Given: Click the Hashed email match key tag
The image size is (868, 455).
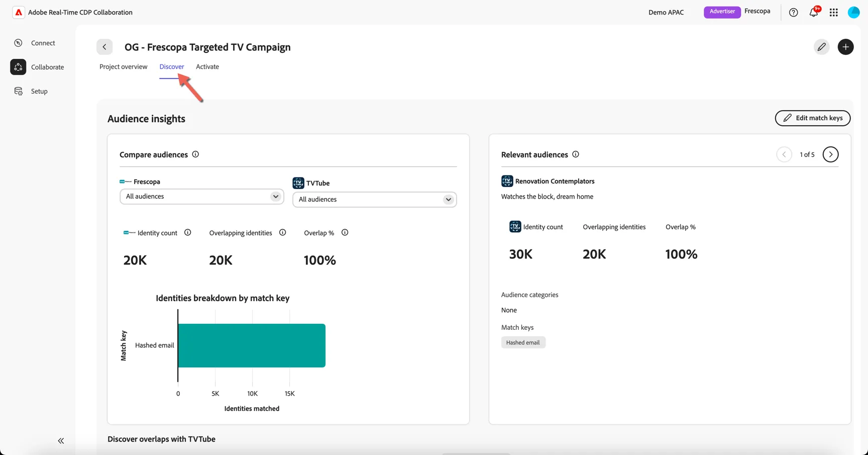Looking at the screenshot, I should (x=523, y=342).
